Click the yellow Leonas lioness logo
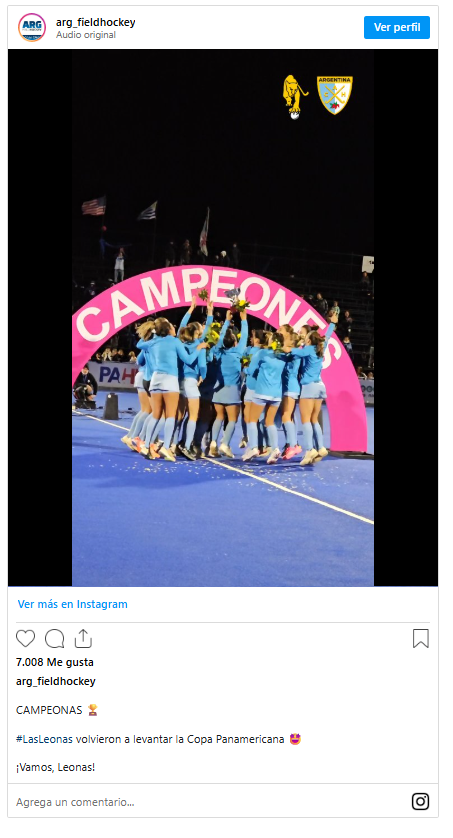The image size is (453, 838). (294, 97)
